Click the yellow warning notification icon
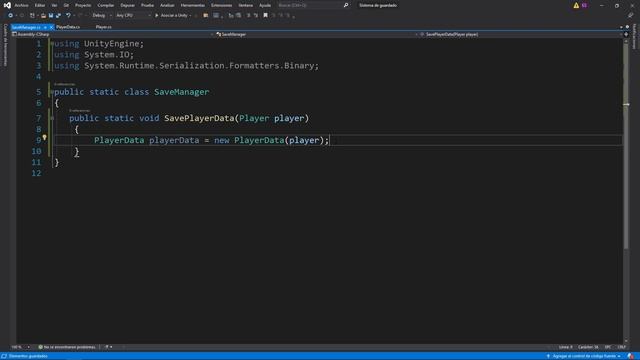This screenshot has height=360, width=640. coord(576,5)
